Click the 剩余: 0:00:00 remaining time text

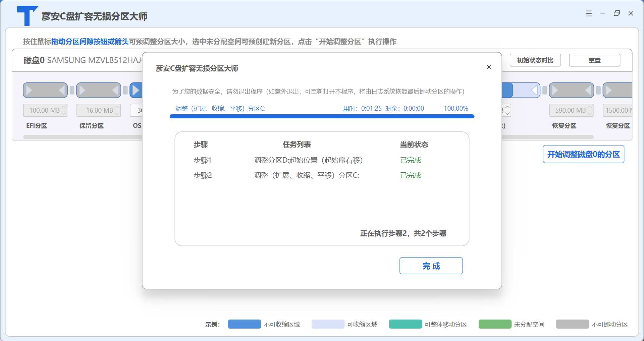tap(405, 108)
